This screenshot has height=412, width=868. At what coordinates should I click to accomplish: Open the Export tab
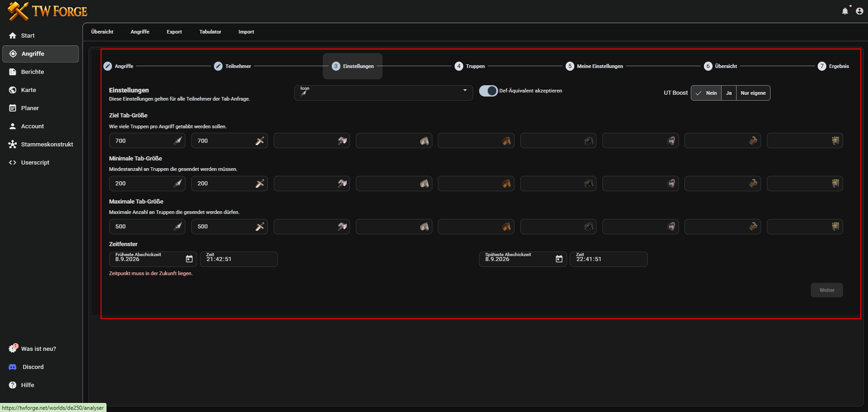pos(174,32)
